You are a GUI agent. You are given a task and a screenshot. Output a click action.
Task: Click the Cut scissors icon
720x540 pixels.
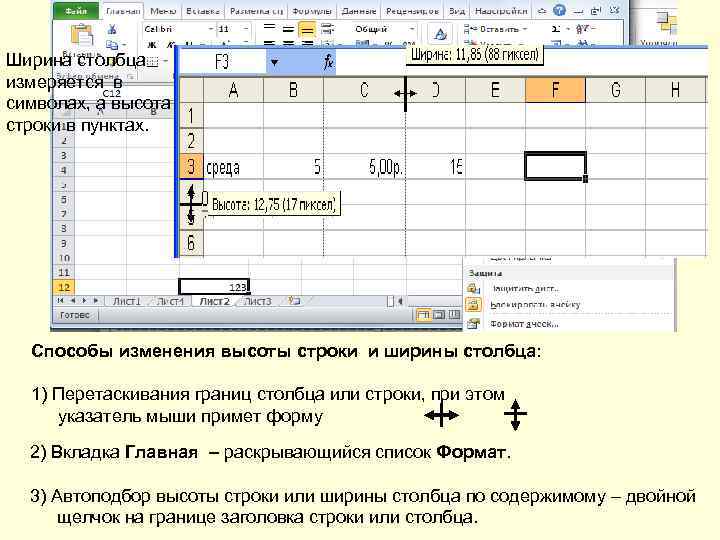pyautogui.click(x=112, y=29)
